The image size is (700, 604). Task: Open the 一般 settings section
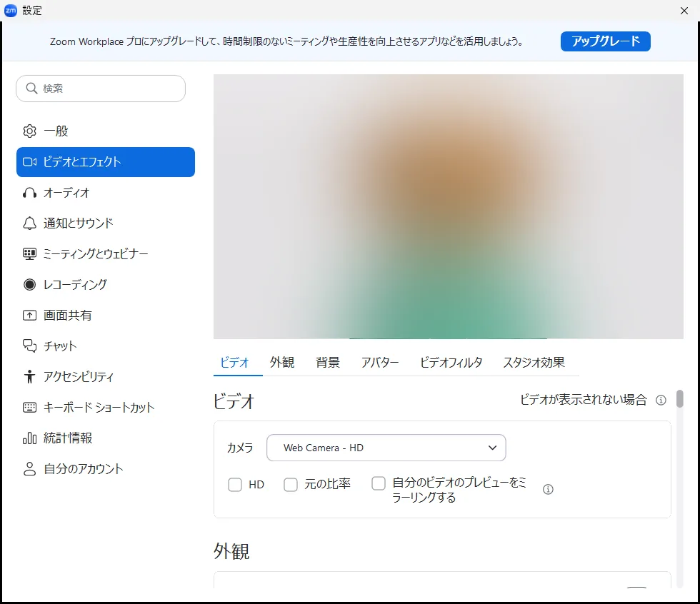[x=106, y=131]
